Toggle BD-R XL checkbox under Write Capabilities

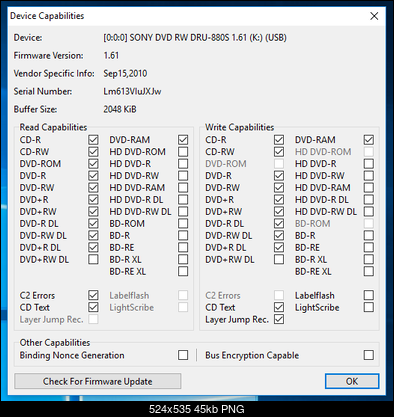[369, 259]
